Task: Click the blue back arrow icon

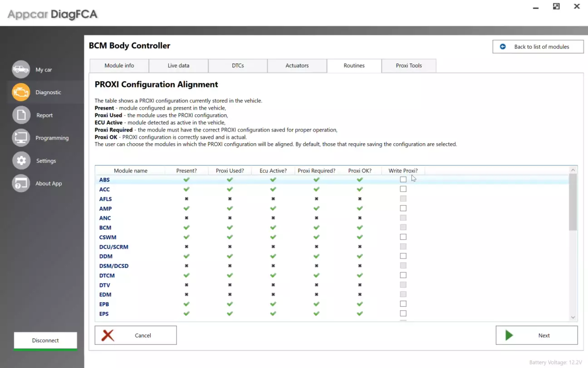Action: tap(503, 47)
